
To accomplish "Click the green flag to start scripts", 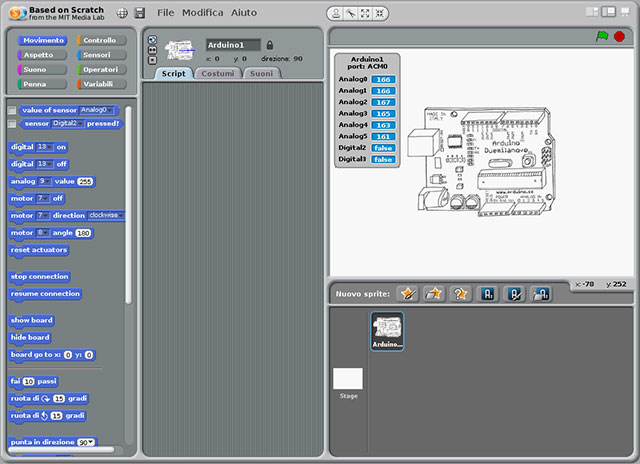I will [x=602, y=36].
